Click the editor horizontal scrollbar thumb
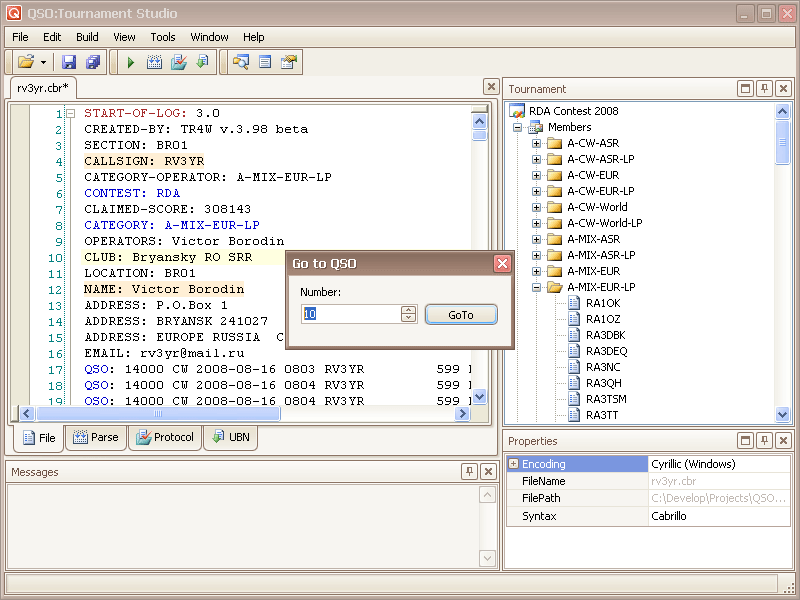Viewport: 800px width, 600px height. [x=157, y=413]
